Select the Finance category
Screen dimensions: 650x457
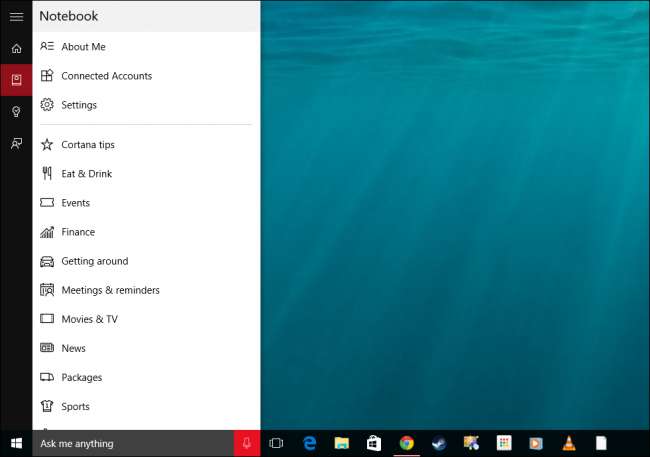(x=78, y=232)
